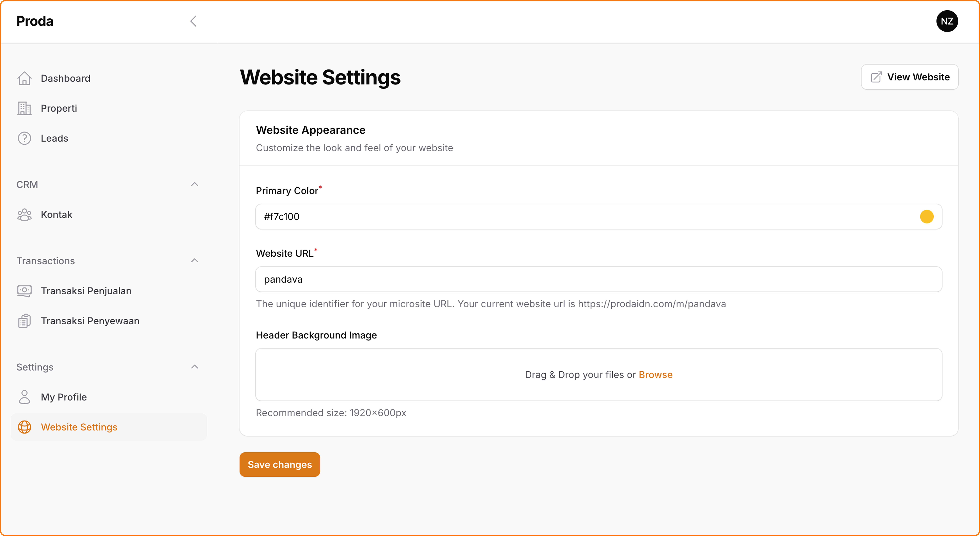Click the My Profile person icon
Viewport: 980px width, 536px height.
click(24, 397)
